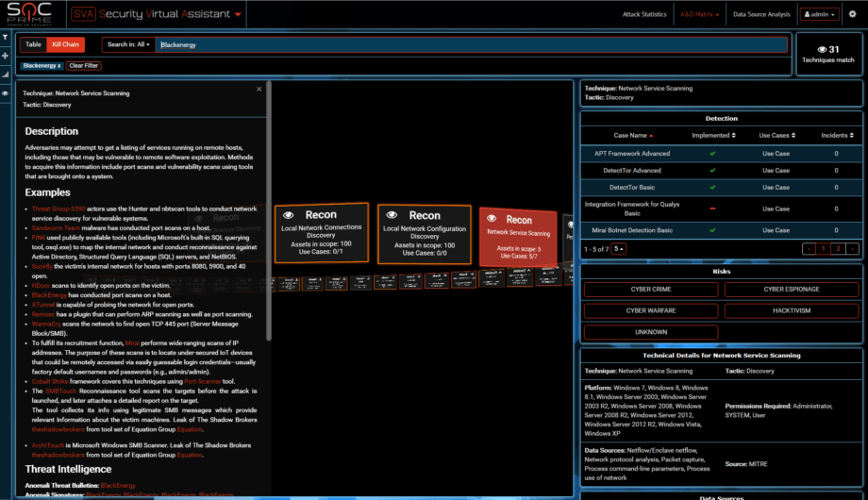Screen dimensions: 868x500
Task: Click the description panel vertical scrollbar
Action: [269, 210]
